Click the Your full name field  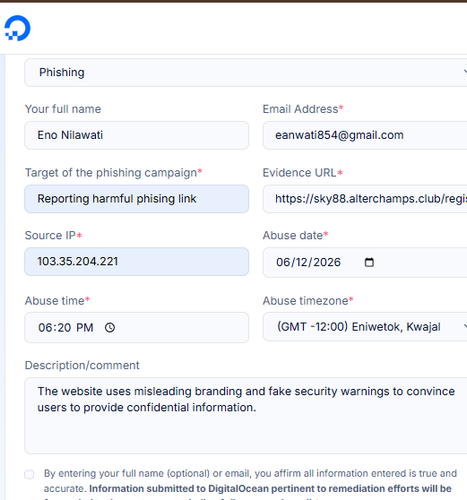click(x=137, y=135)
